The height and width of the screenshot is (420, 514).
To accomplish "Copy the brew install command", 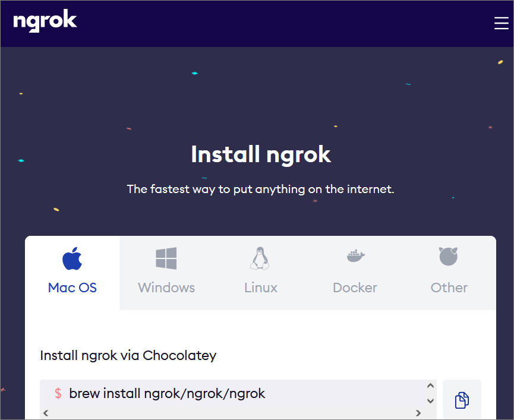I will 462,400.
